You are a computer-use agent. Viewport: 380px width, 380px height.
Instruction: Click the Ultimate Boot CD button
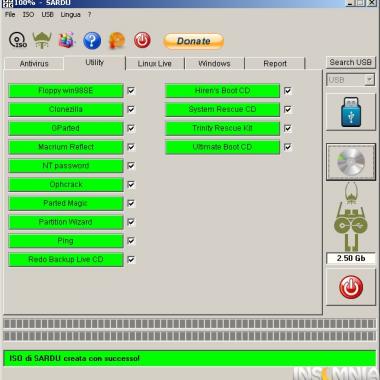(222, 147)
